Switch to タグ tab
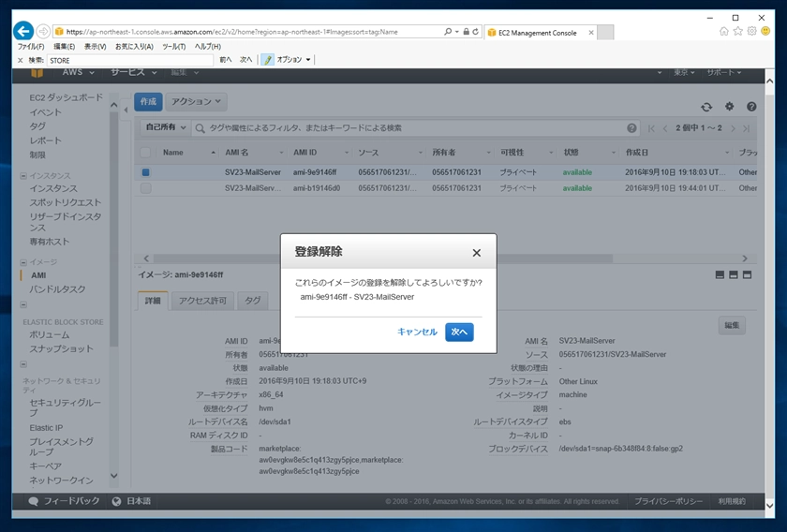The width and height of the screenshot is (787, 532). tap(252, 301)
